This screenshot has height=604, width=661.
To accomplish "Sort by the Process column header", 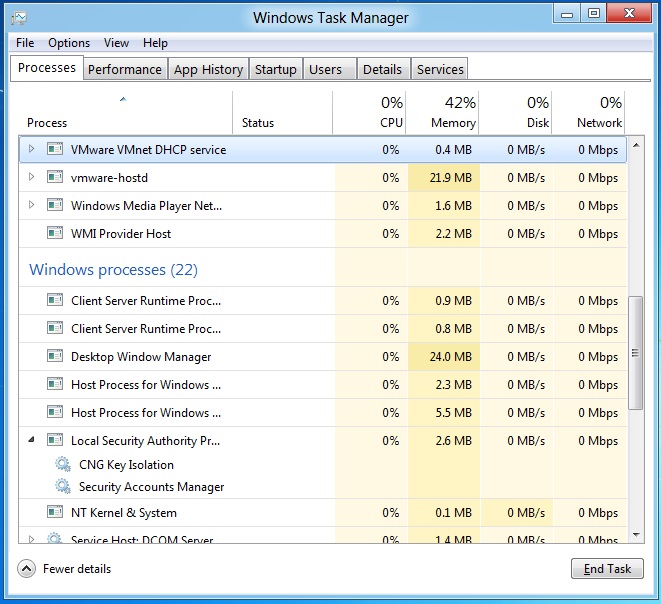I will pos(126,113).
